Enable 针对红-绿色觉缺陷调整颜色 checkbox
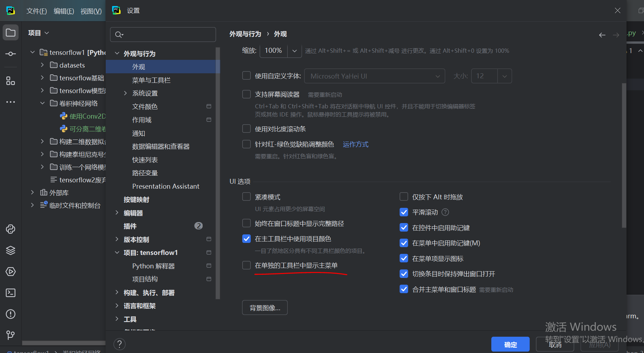 pos(246,144)
